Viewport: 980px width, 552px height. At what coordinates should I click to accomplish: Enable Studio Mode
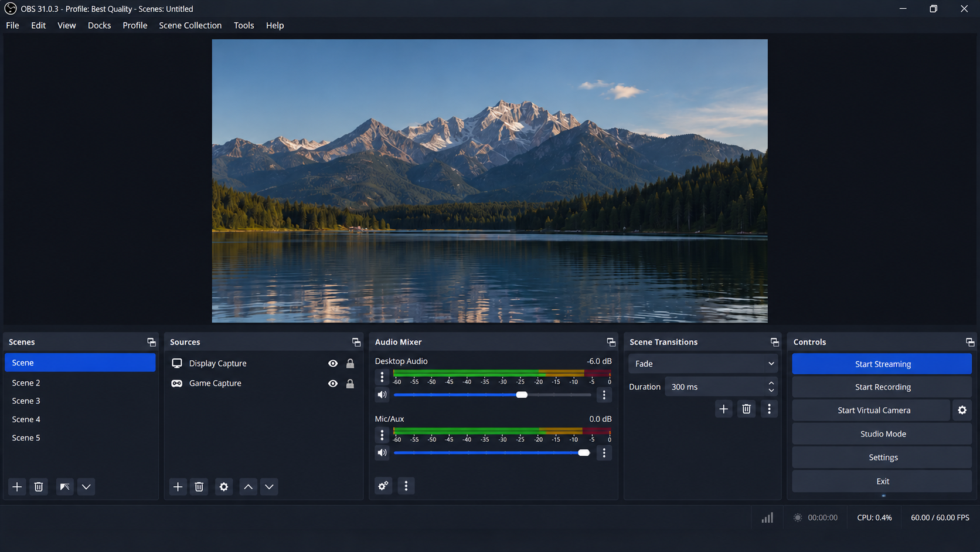click(882, 434)
